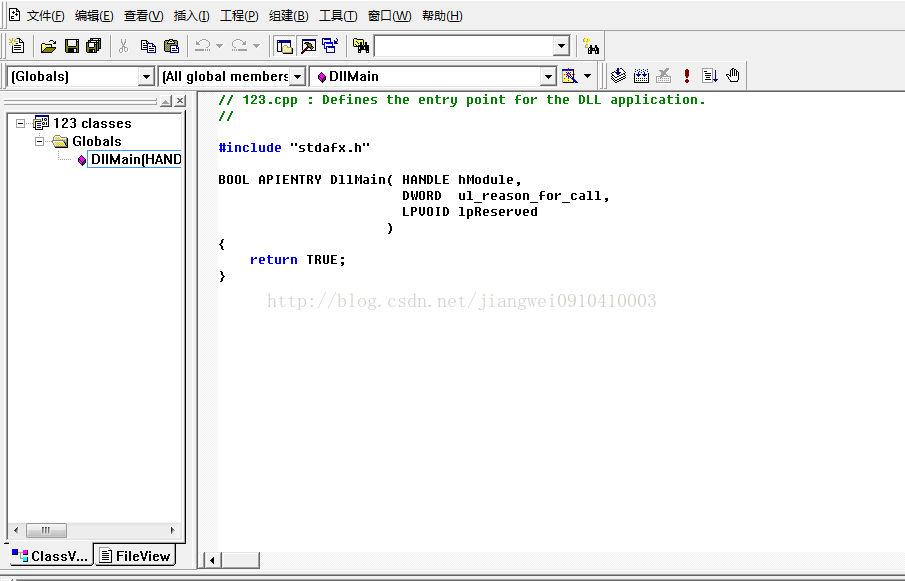Open the 组建(B) menu

(289, 16)
